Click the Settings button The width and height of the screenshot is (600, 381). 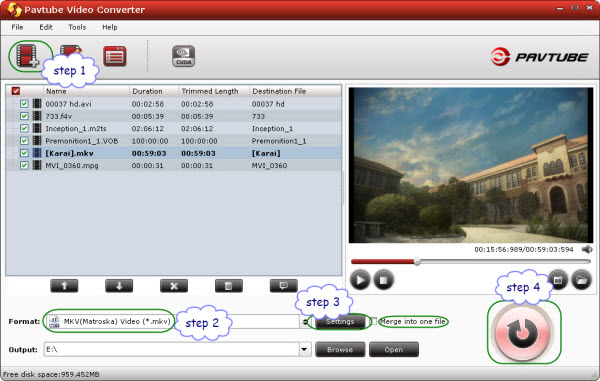coord(340,321)
